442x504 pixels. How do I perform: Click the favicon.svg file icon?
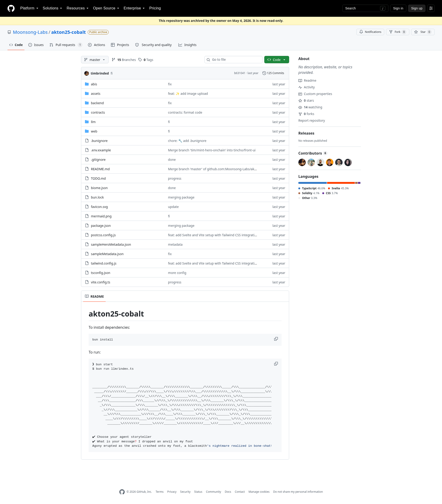[87, 207]
